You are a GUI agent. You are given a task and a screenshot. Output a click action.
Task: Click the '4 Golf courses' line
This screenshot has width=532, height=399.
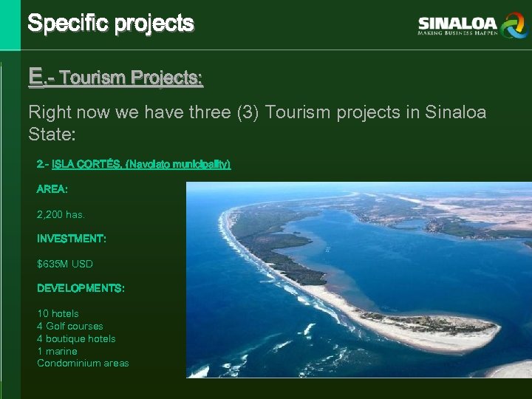click(70, 326)
